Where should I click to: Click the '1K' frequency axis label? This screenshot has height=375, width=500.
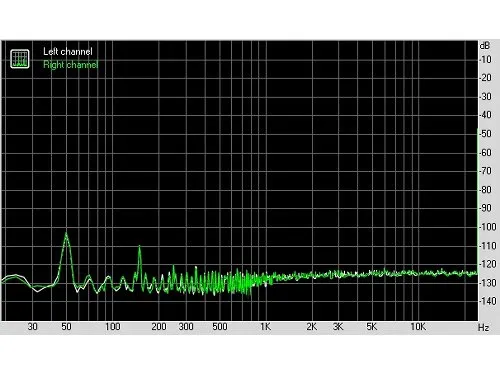pos(266,327)
